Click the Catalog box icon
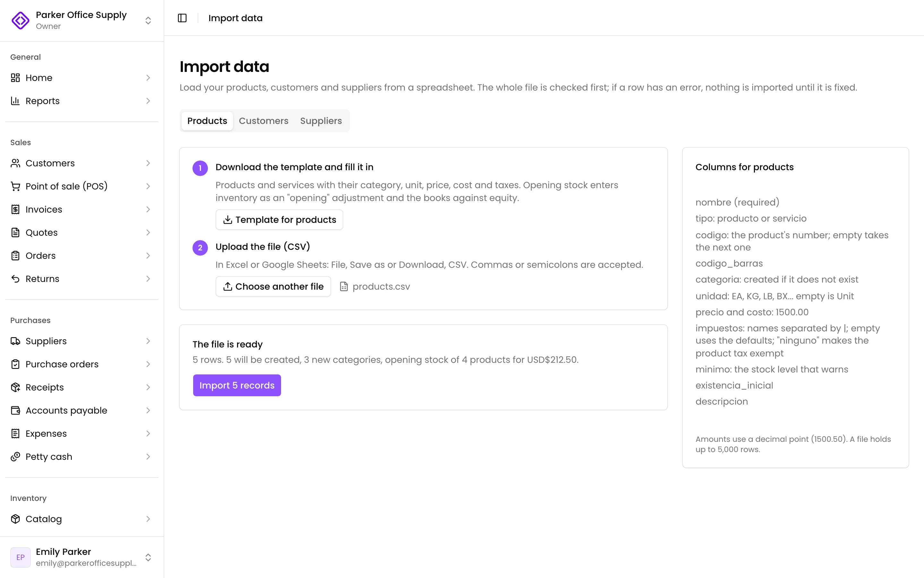 pos(15,519)
